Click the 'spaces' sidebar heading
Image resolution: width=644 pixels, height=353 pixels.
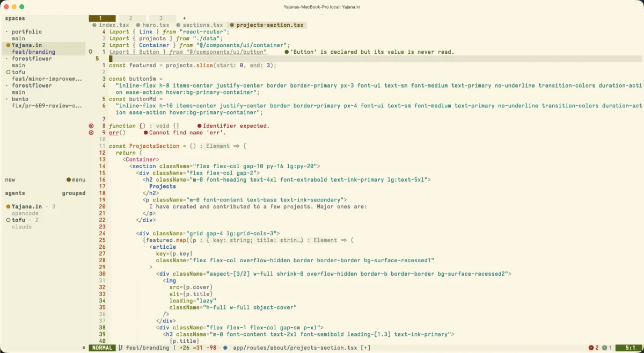tap(15, 18)
